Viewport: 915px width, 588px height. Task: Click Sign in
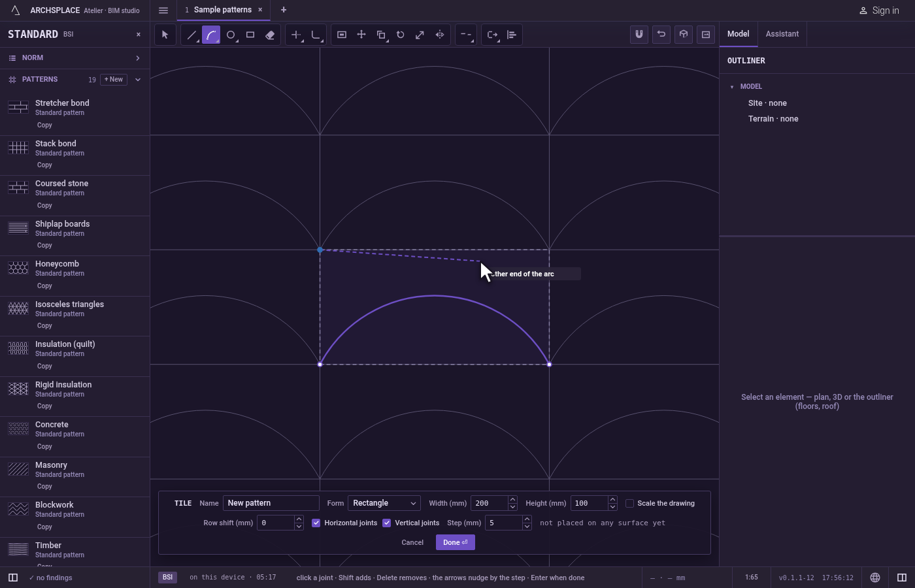click(x=879, y=10)
